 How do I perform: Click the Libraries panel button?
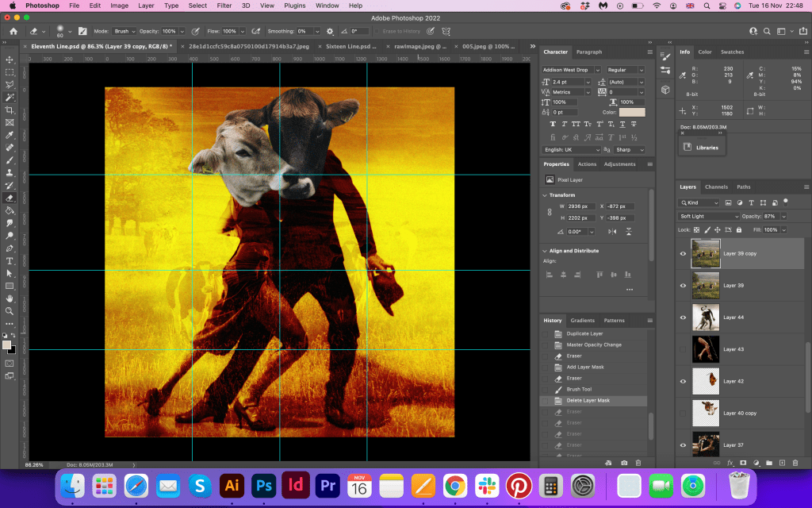coord(701,147)
